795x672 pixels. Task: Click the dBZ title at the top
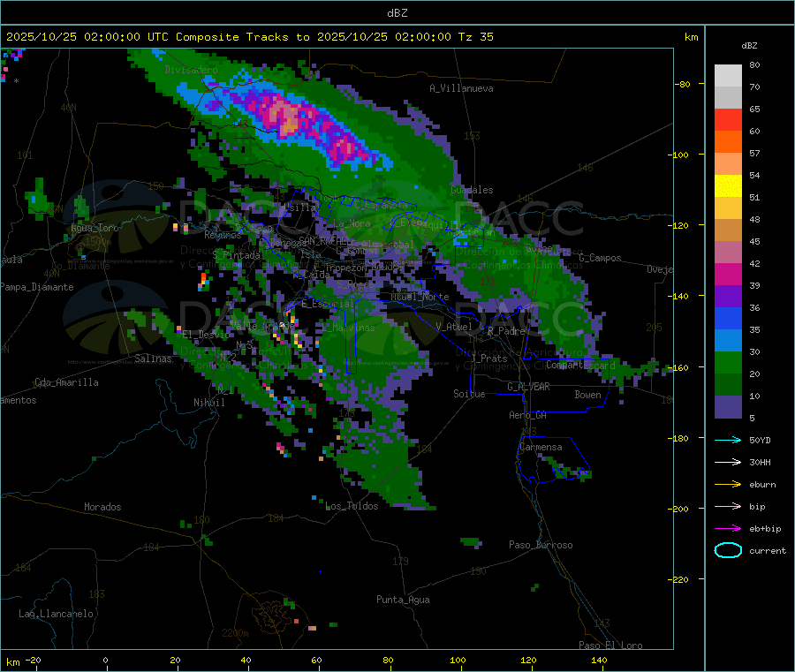(x=397, y=12)
